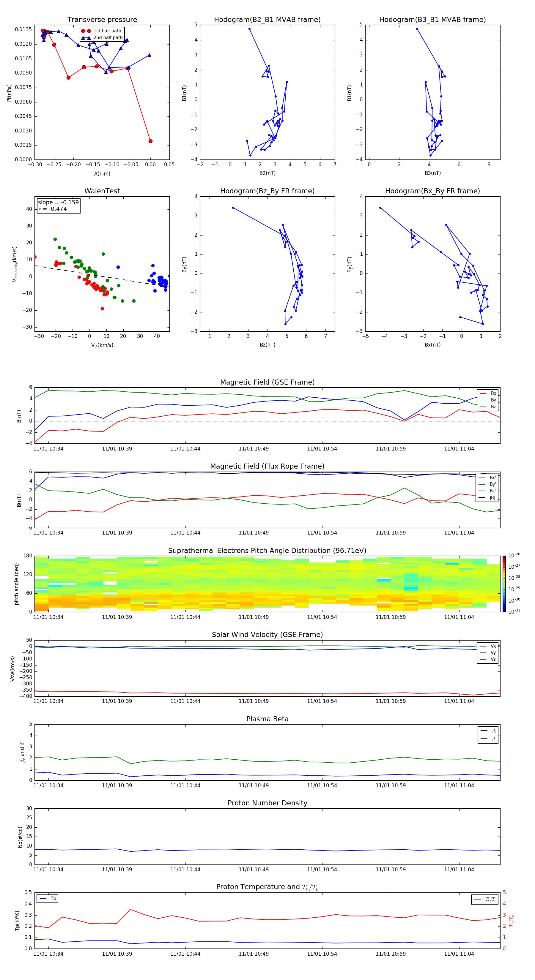The image size is (535, 980).
Task: Click the 'Hodogram(Bz_By FR frame)' title
Action: point(267,191)
